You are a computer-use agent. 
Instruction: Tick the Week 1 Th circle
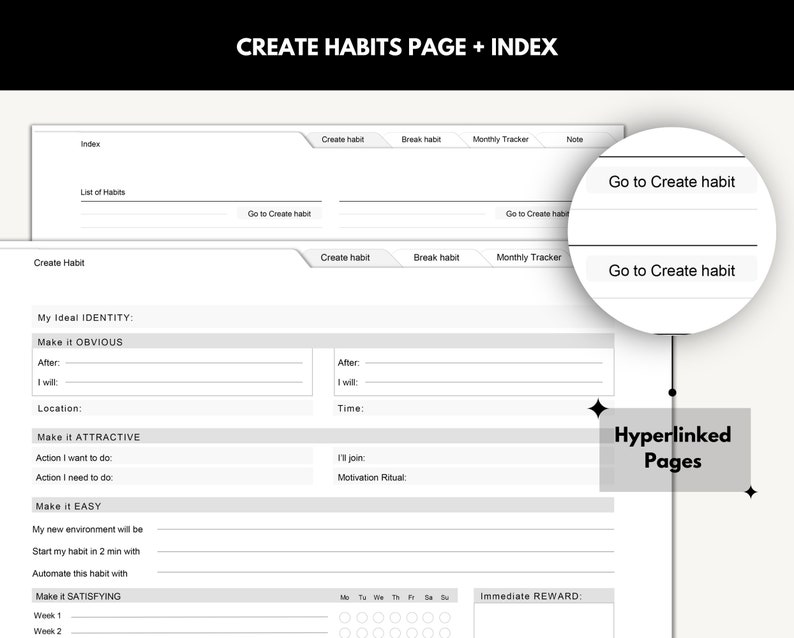click(x=395, y=617)
